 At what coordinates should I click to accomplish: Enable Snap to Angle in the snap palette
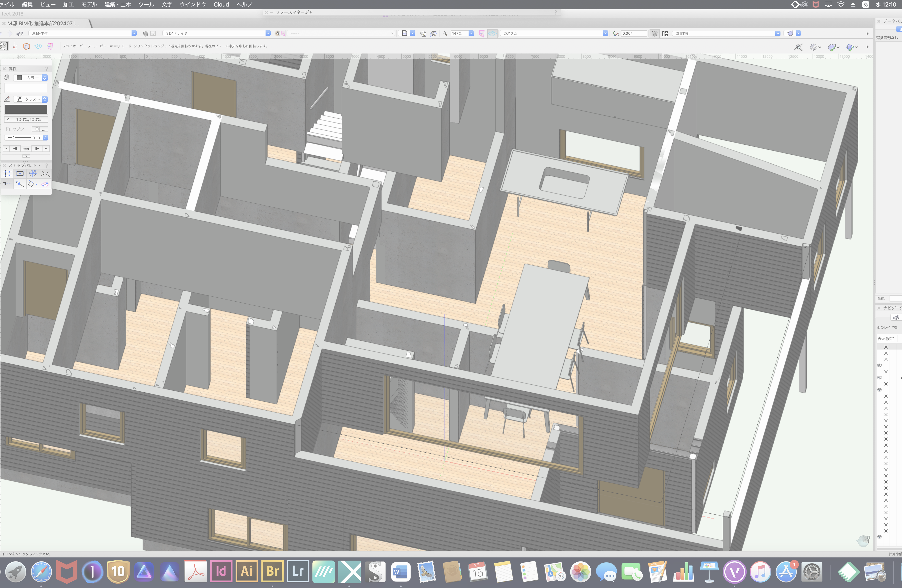point(33,174)
